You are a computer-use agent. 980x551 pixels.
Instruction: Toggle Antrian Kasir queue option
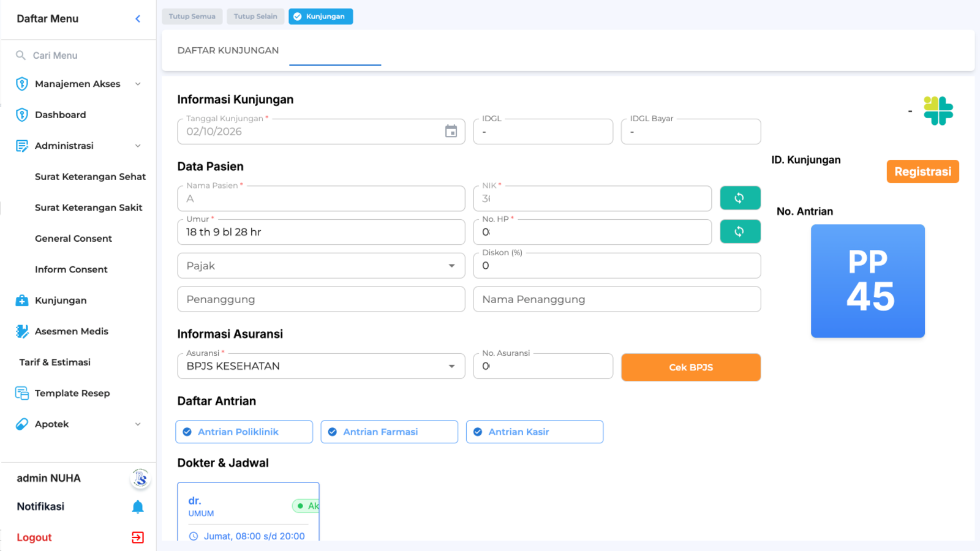[534, 432]
